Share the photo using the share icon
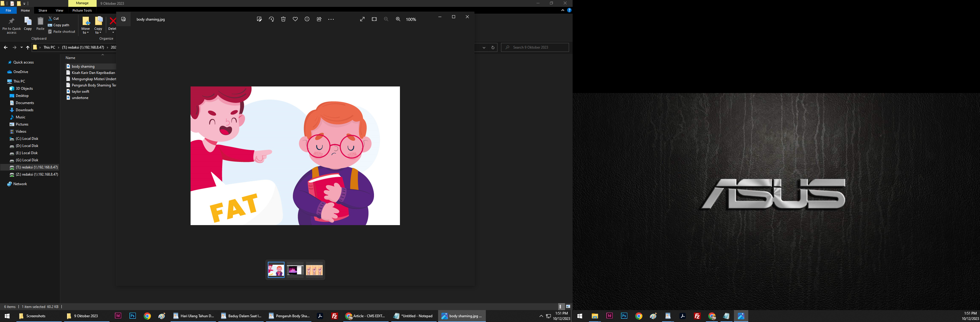 tap(319, 19)
